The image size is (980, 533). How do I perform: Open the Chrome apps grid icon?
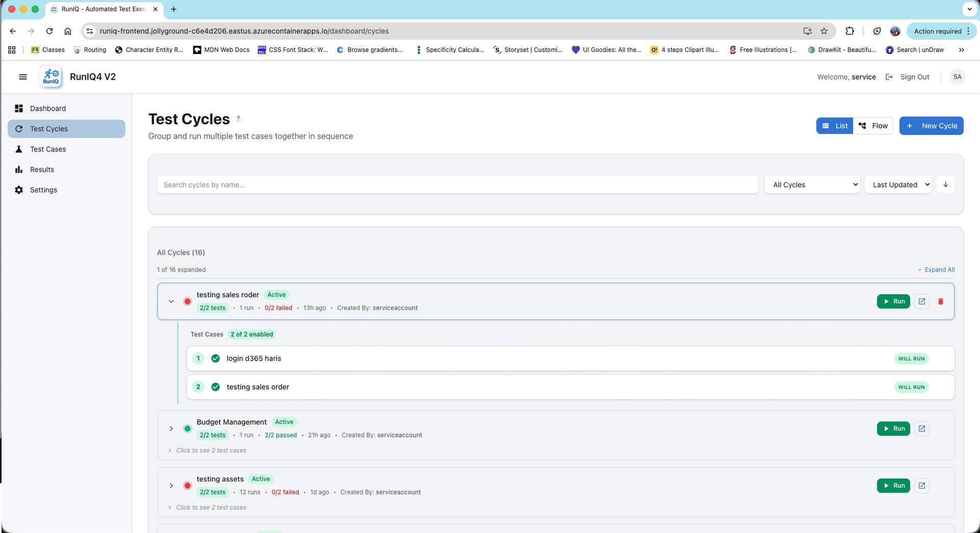[12, 50]
